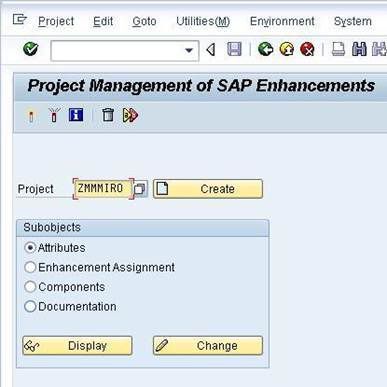Click the title Project Management of SAP Enhancements

[x=201, y=86]
